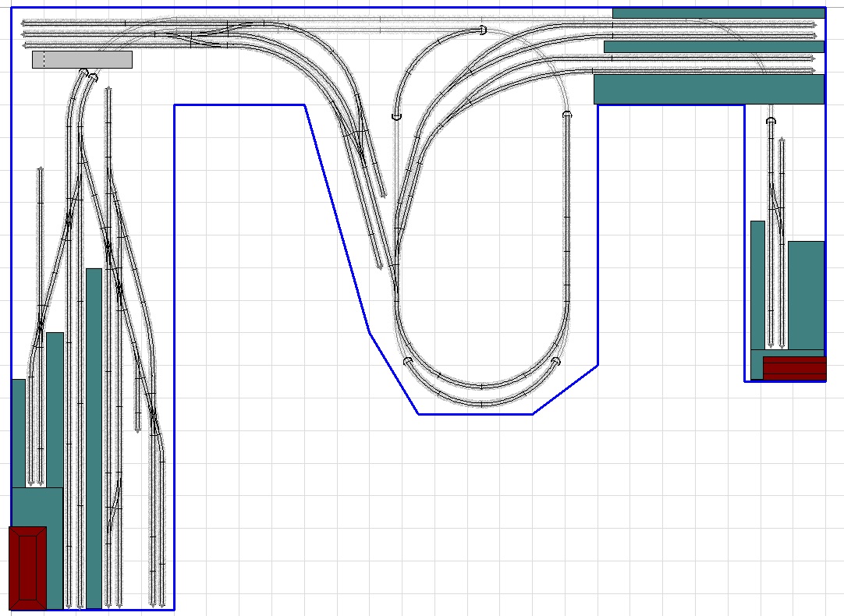Select the narrow teal platform in right-side yard
The height and width of the screenshot is (616, 844).
(x=757, y=285)
